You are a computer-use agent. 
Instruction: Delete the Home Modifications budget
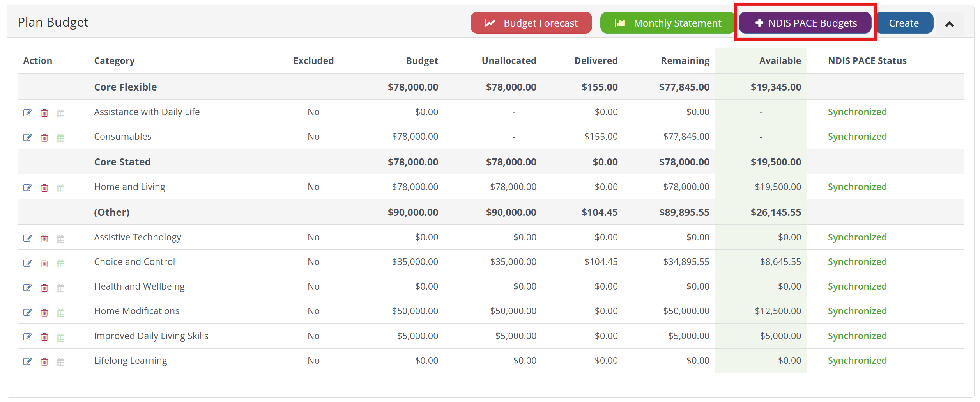(44, 313)
